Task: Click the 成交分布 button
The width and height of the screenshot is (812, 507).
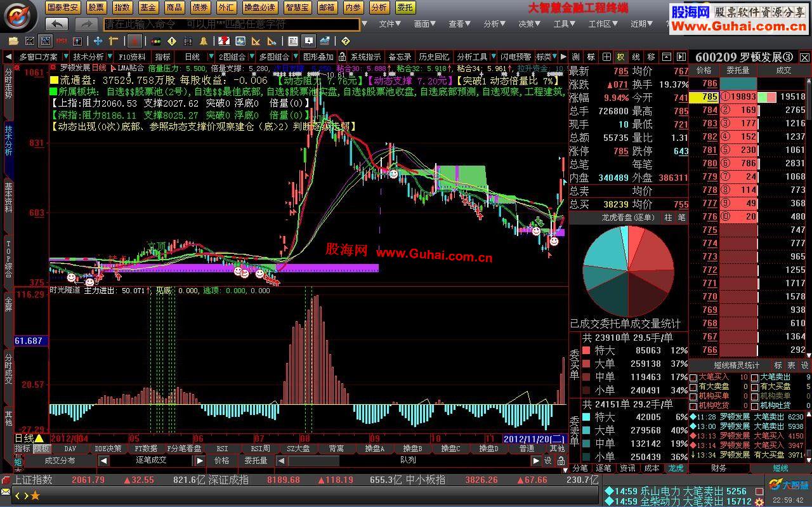Action: [60, 461]
